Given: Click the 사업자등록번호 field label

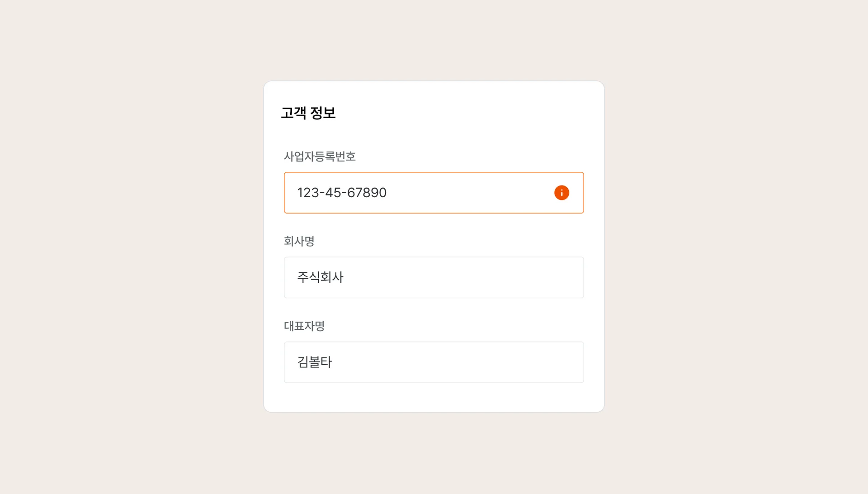Looking at the screenshot, I should 320,157.
